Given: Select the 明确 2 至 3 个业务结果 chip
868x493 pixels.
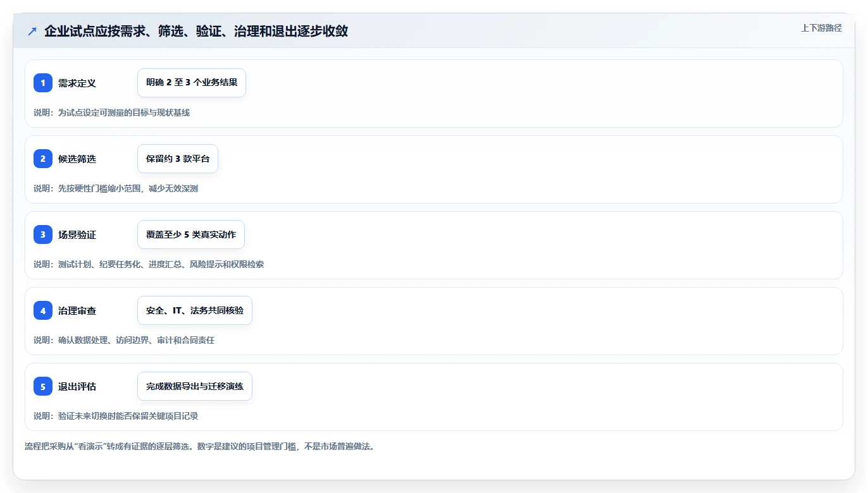Looking at the screenshot, I should pos(192,83).
